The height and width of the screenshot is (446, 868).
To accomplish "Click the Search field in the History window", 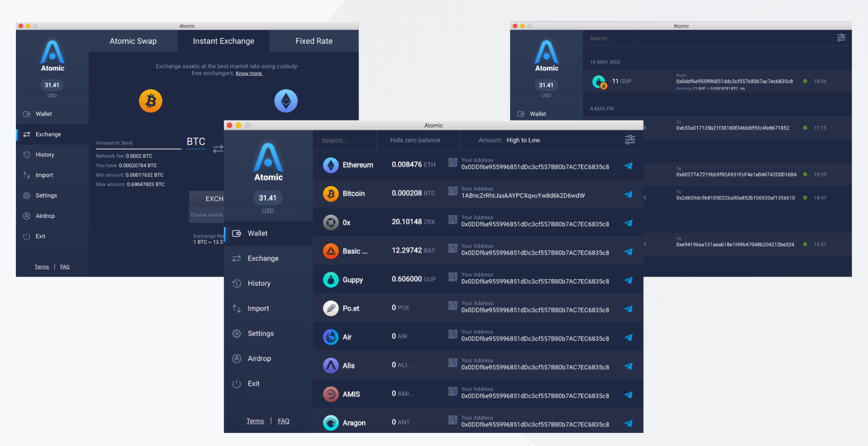I will click(609, 38).
